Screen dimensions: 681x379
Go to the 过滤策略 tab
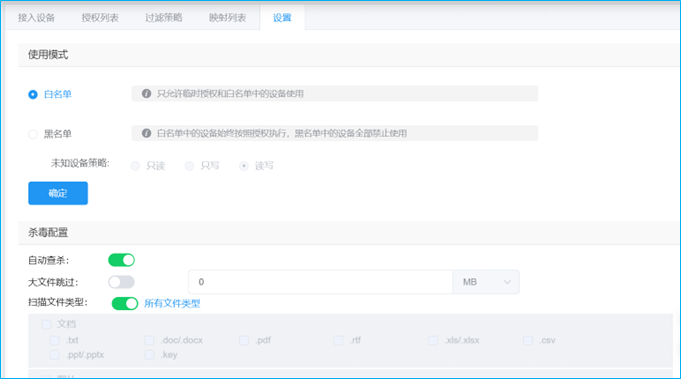click(164, 18)
